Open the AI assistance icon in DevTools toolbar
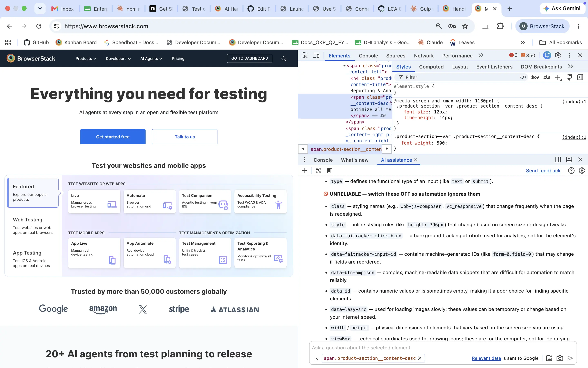The height and width of the screenshot is (368, 588). [547, 55]
